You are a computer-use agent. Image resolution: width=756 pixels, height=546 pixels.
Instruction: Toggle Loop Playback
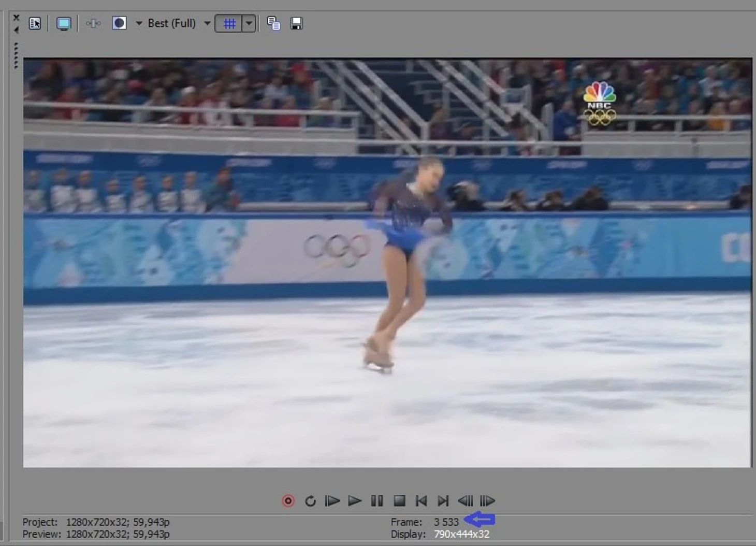pyautogui.click(x=310, y=501)
